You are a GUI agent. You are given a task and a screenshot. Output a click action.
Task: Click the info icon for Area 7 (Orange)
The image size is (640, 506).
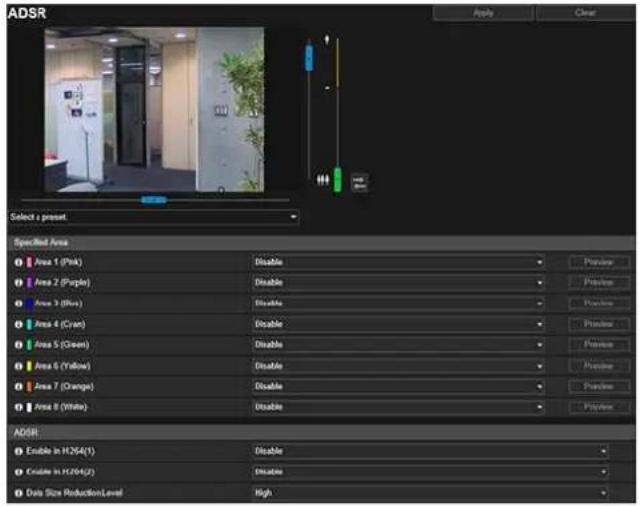click(x=19, y=386)
